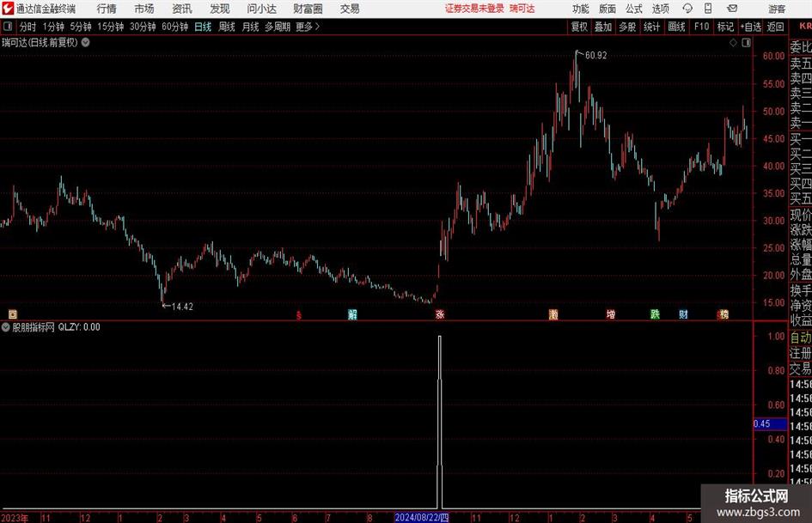
Task: Click the 复权 toolbar button
Action: [x=579, y=27]
